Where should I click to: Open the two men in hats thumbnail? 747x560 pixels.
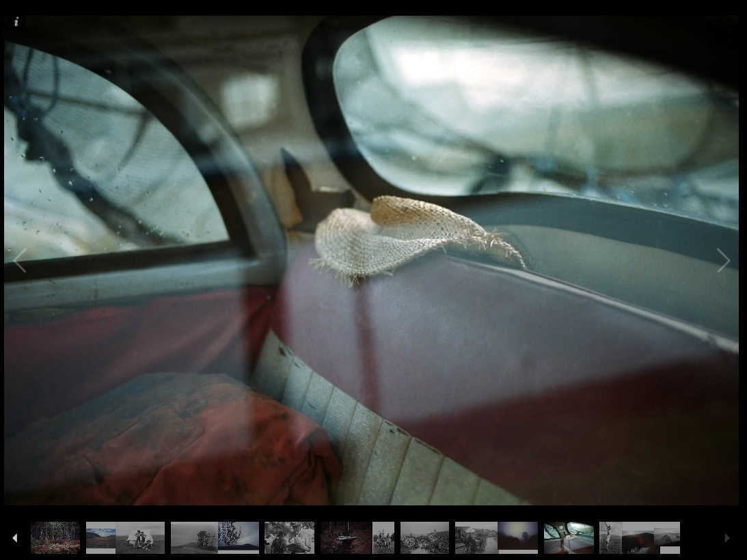[289, 537]
